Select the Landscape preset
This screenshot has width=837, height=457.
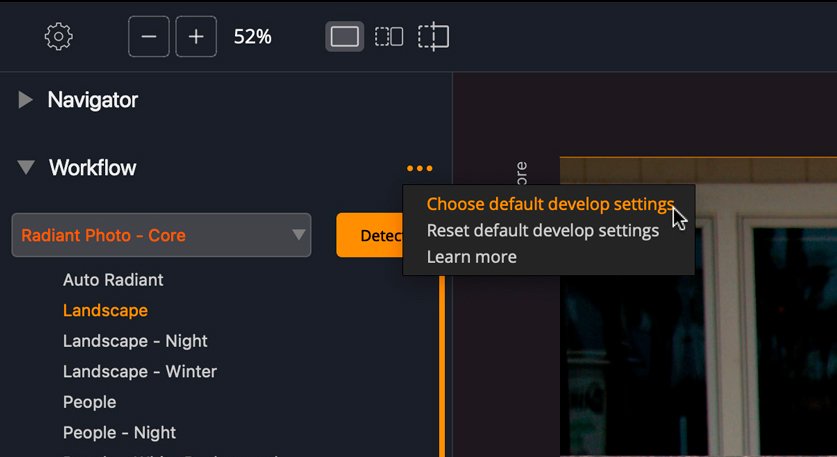[105, 311]
